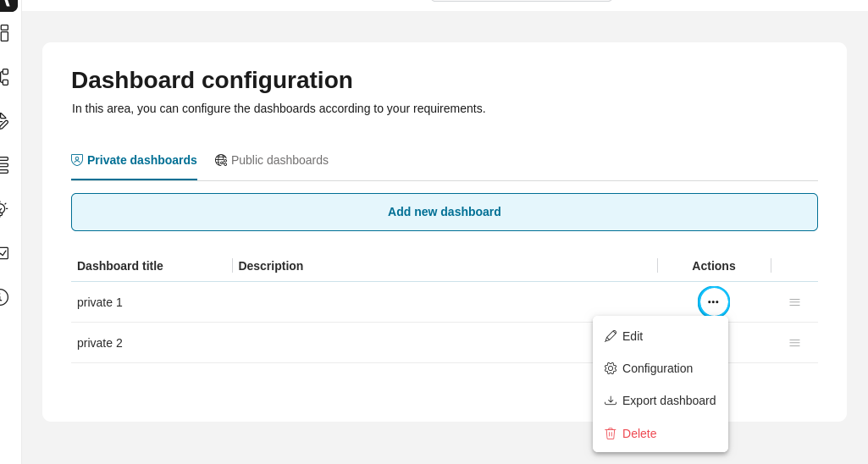This screenshot has width=868, height=464.
Task: Choose Edit from the actions menu
Action: pyautogui.click(x=661, y=336)
